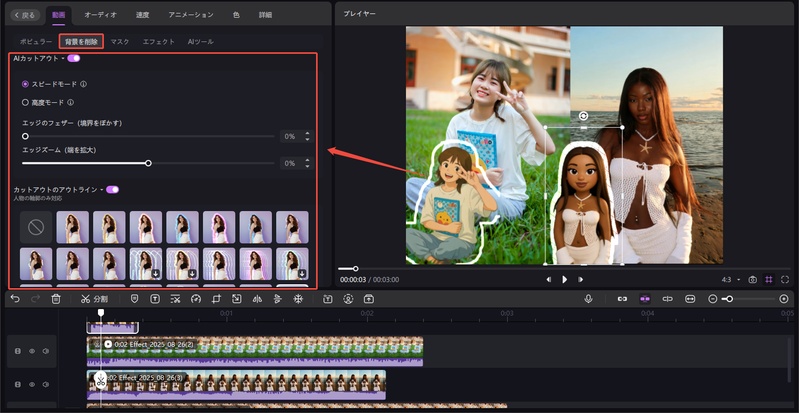Click the chain link icon in timeline toolbar

(622, 299)
